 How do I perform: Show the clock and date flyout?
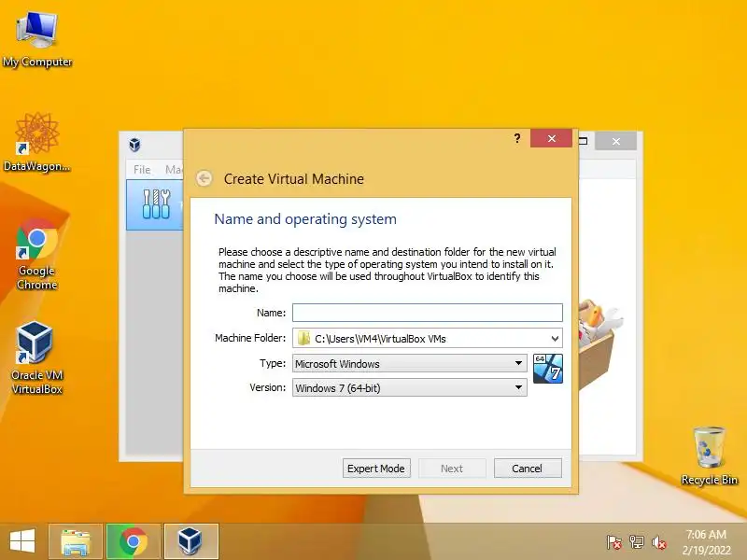pyautogui.click(x=706, y=542)
